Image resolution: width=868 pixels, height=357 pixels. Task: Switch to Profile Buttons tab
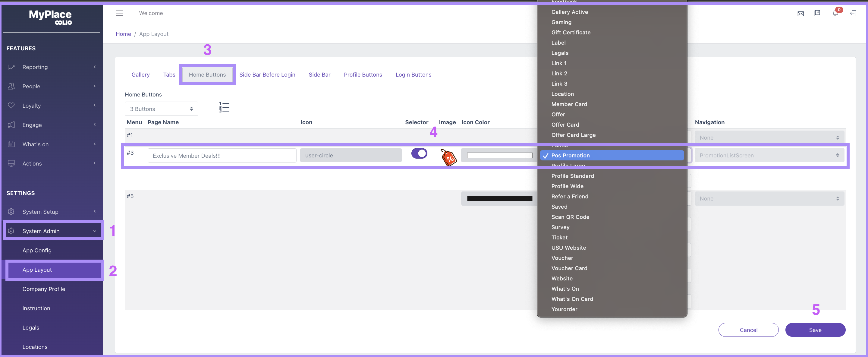pyautogui.click(x=363, y=74)
